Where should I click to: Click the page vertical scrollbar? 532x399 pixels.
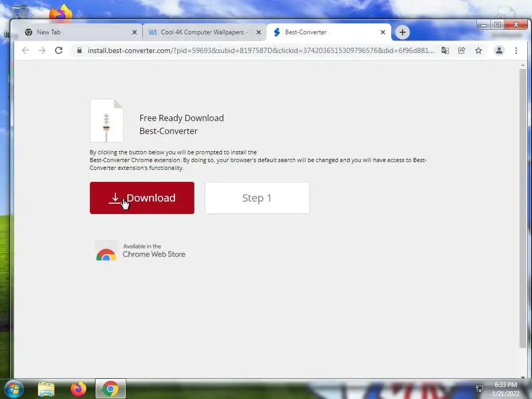[x=523, y=208]
